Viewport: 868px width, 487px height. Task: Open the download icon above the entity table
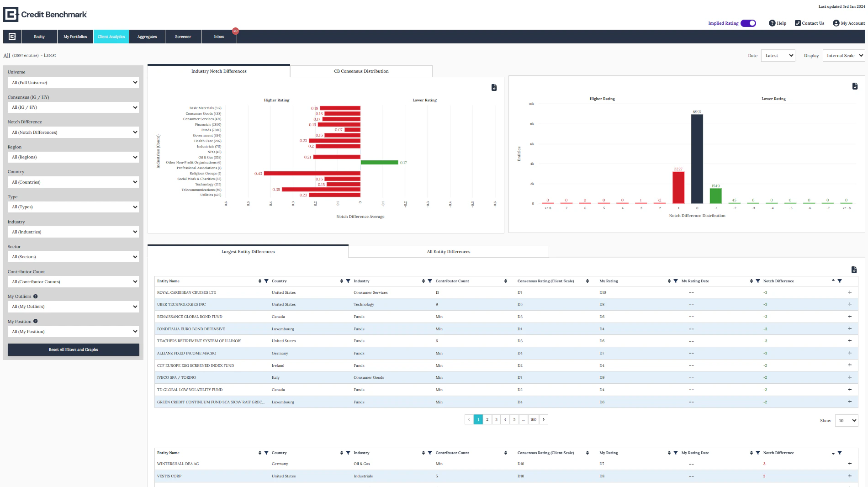point(854,270)
